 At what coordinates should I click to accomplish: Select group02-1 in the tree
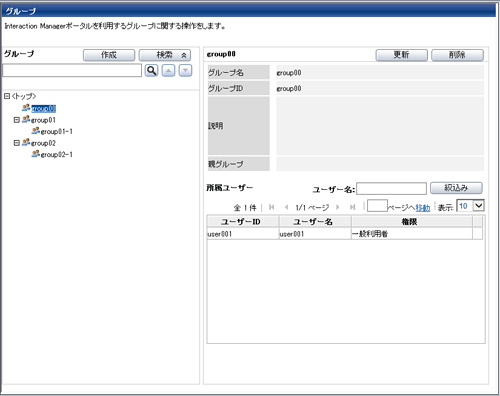57,155
